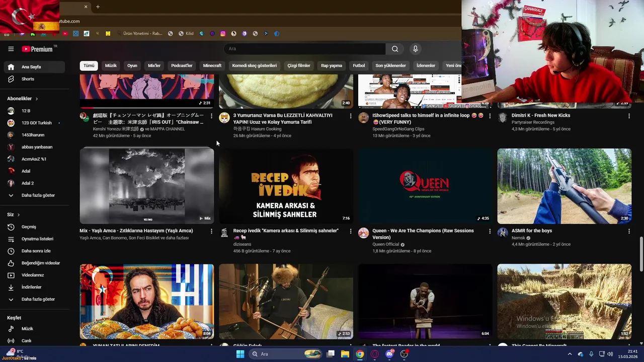The width and height of the screenshot is (644, 362).
Task: Show hidden system tray icons
Action: [570, 354]
